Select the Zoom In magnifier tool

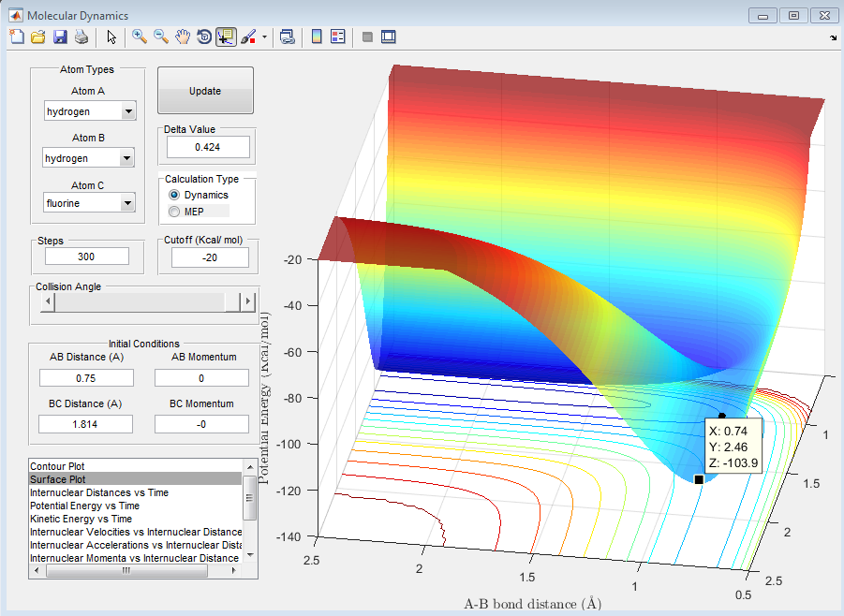pyautogui.click(x=140, y=37)
